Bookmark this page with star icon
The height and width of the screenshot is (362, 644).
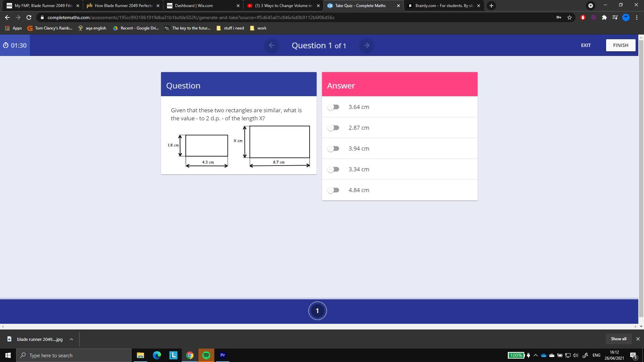(x=570, y=17)
